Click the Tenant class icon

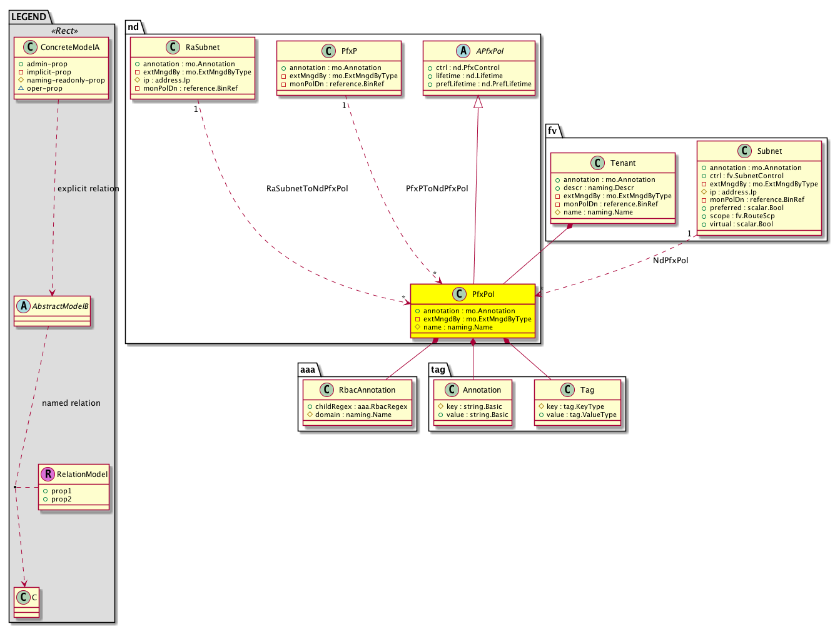pos(598,163)
